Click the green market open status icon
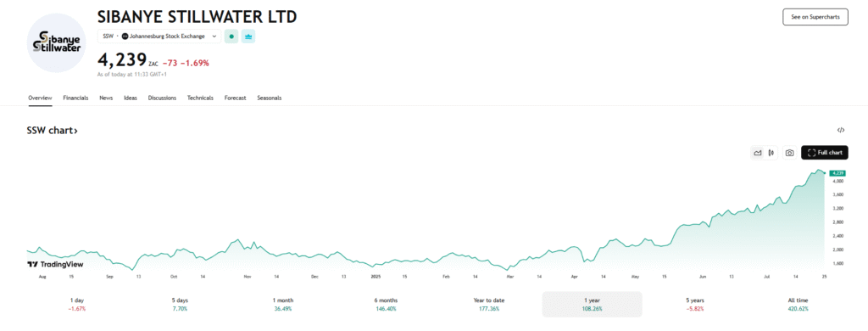The width and height of the screenshot is (868, 331). pos(231,36)
